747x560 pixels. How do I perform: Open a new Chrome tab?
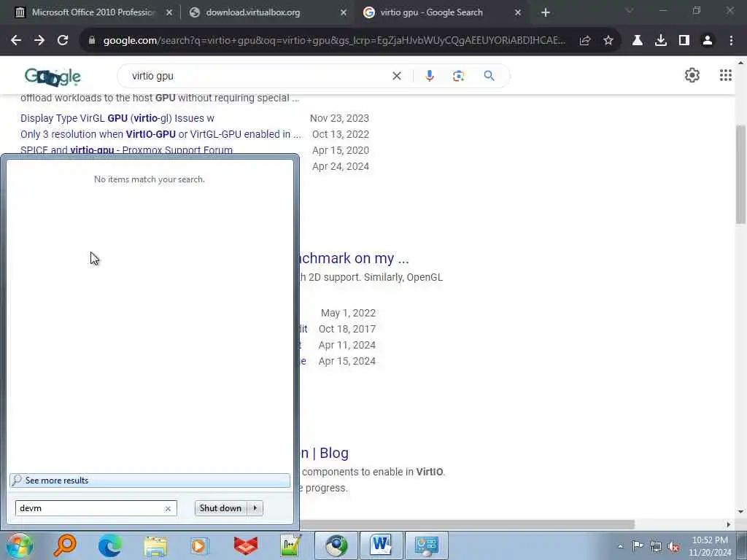(546, 12)
